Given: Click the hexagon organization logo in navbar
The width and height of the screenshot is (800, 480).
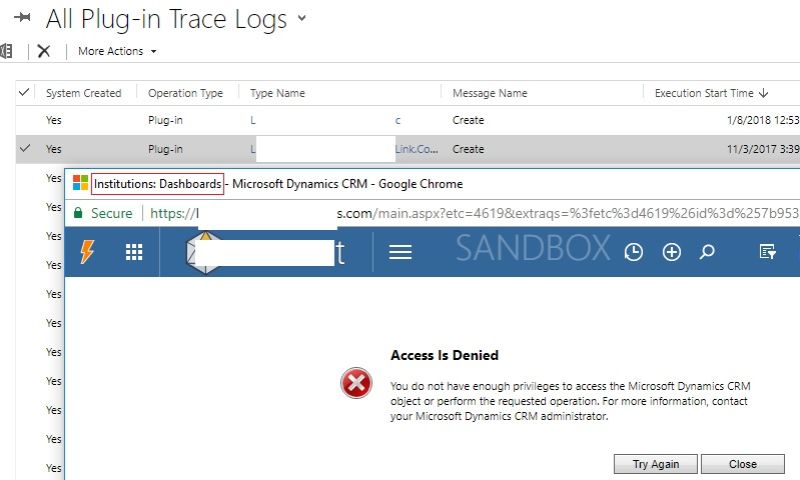Looking at the screenshot, I should pos(204,252).
